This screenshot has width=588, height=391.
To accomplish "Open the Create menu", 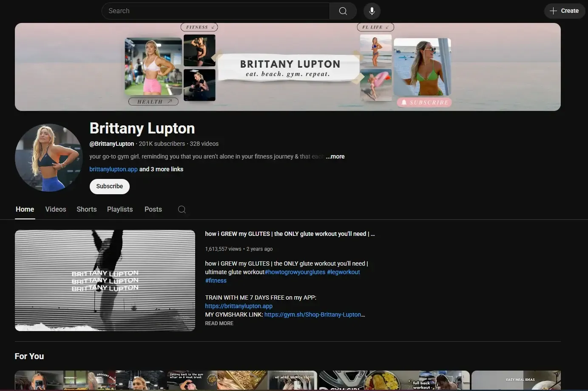I will (564, 11).
